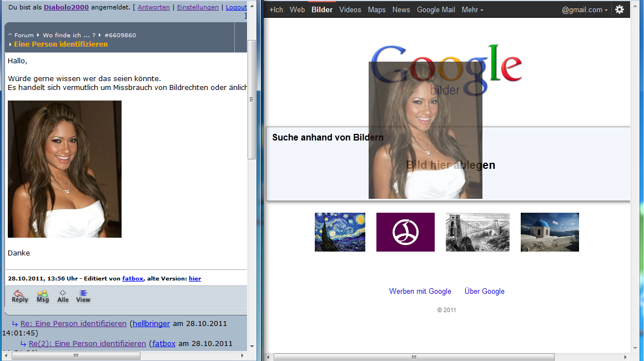The width and height of the screenshot is (644, 361).
Task: Open Maps in Google bar
Action: pyautogui.click(x=376, y=9)
